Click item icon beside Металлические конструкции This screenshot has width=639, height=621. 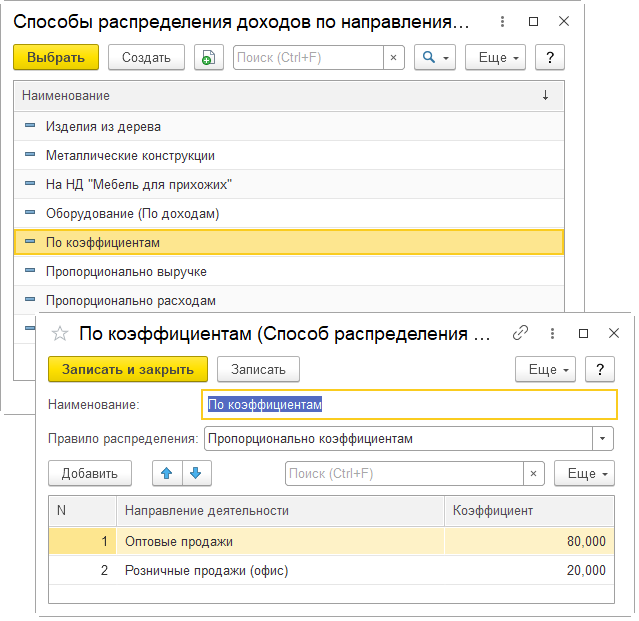[30, 154]
